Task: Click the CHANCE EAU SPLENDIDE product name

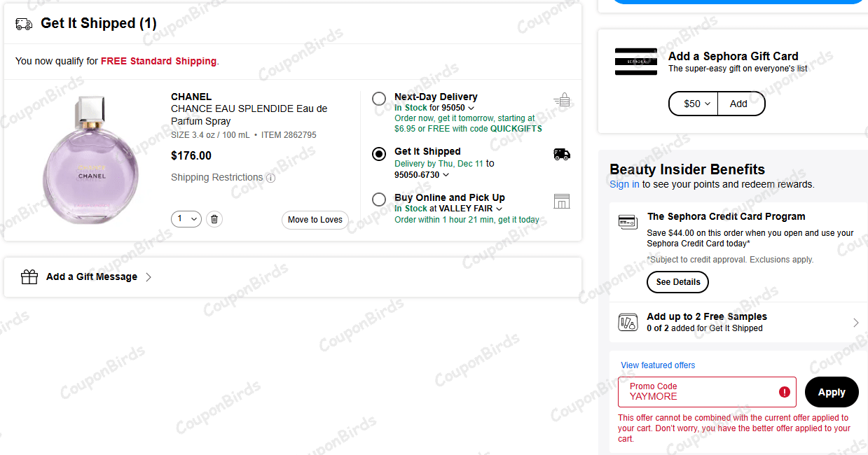Action: pyautogui.click(x=249, y=115)
